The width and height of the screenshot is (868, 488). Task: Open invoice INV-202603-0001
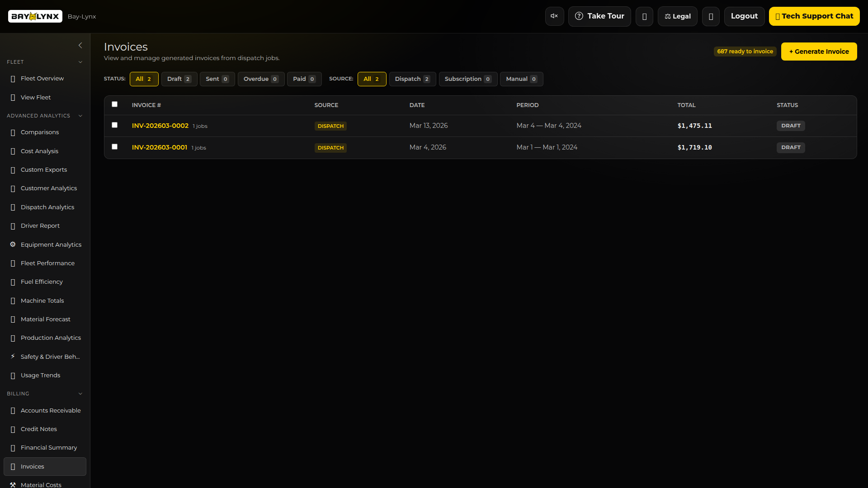[160, 147]
